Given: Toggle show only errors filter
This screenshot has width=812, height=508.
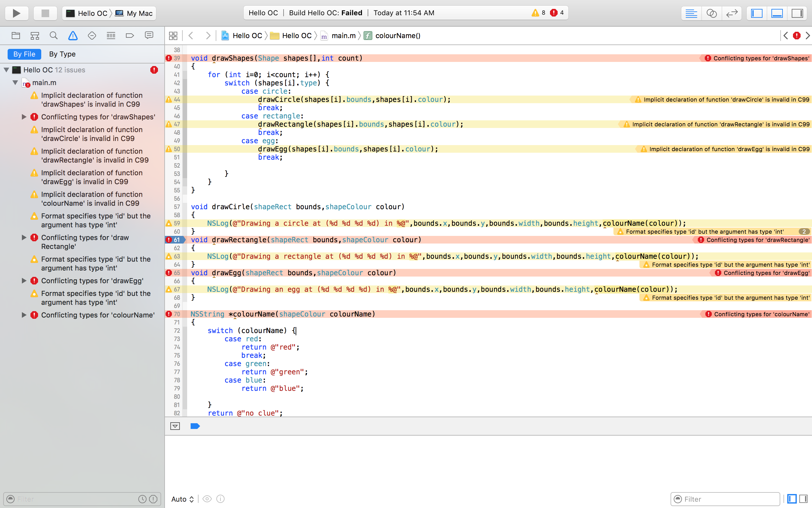Looking at the screenshot, I should pos(153,499).
